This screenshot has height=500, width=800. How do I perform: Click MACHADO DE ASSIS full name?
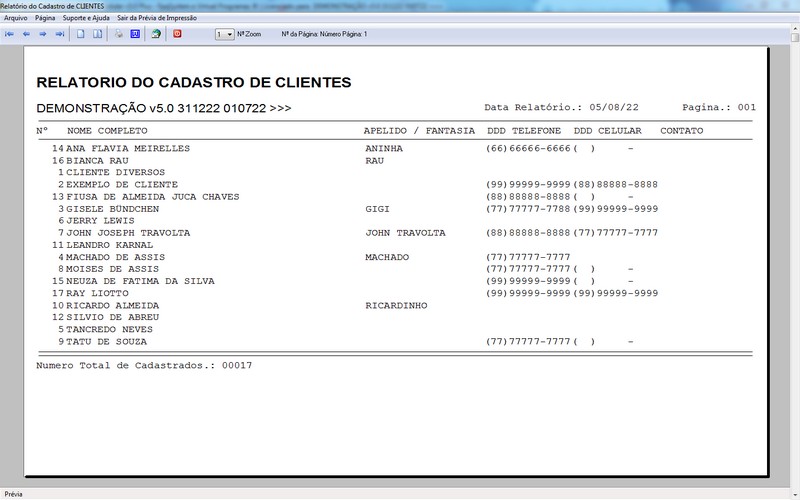pos(115,257)
